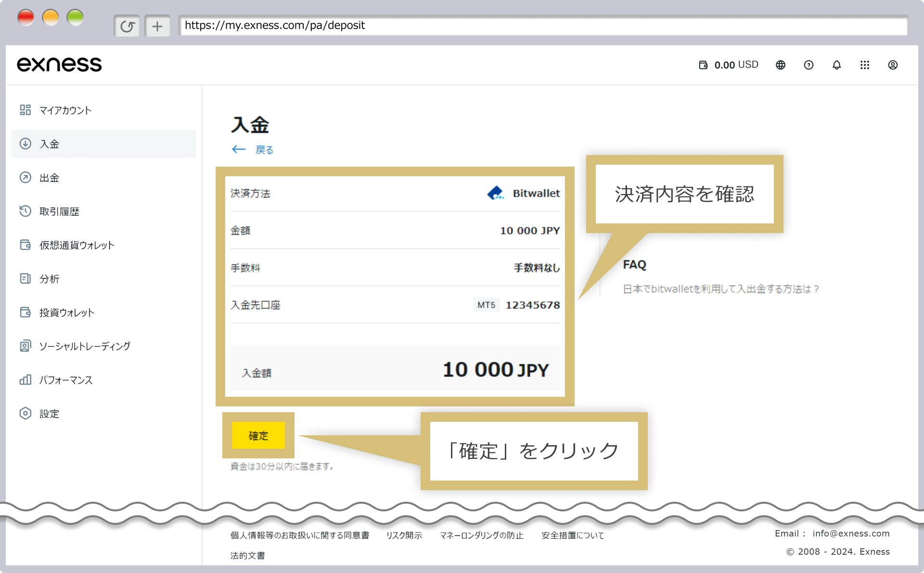Click the Bitwallet payment method name

(537, 193)
